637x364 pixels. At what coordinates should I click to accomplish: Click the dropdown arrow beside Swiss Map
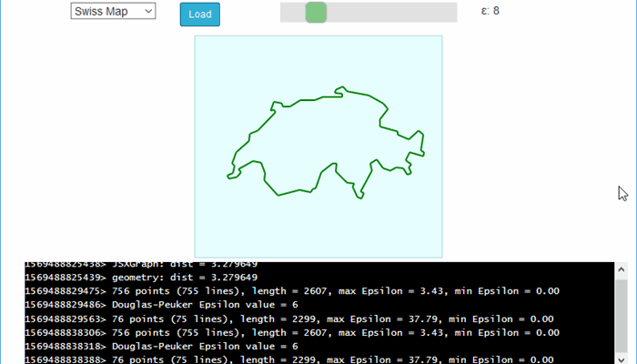(x=147, y=12)
